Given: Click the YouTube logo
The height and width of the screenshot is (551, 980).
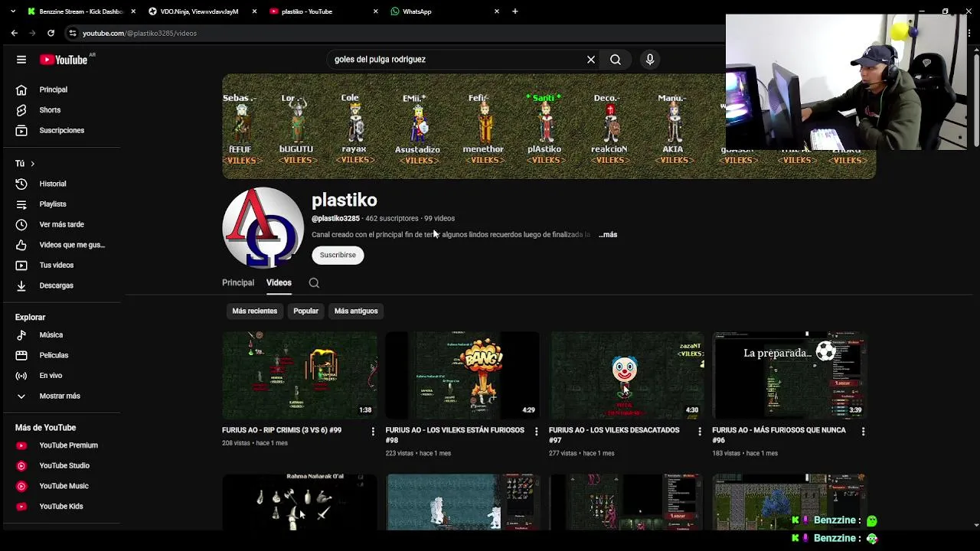Looking at the screenshot, I should pos(64,59).
